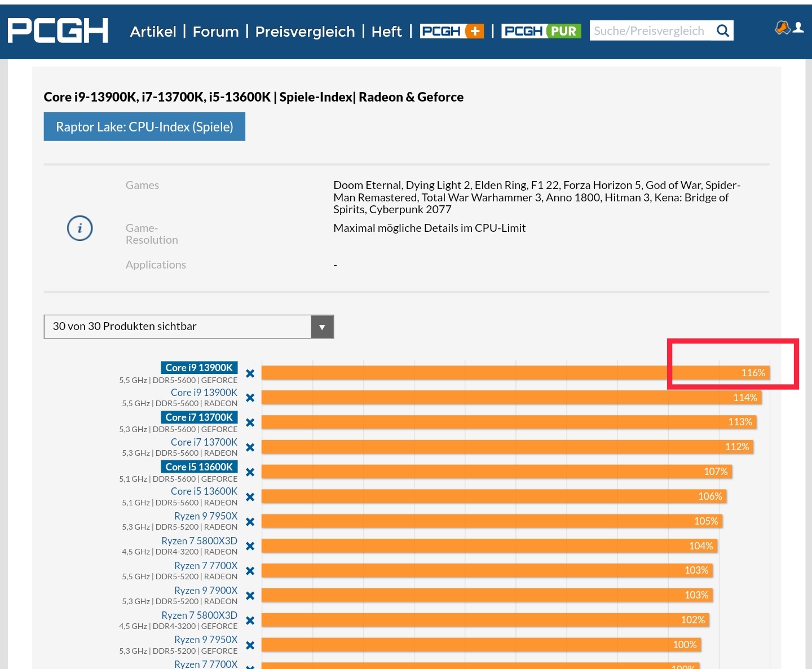The width and height of the screenshot is (812, 669).
Task: Open Ryzen 9 7900X link
Action: pos(206,591)
